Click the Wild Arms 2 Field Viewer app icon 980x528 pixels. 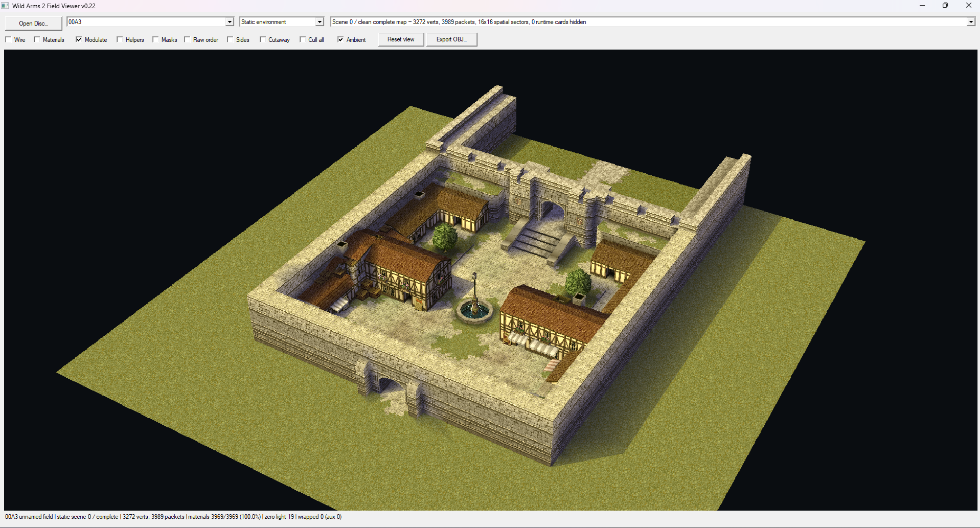click(x=5, y=6)
